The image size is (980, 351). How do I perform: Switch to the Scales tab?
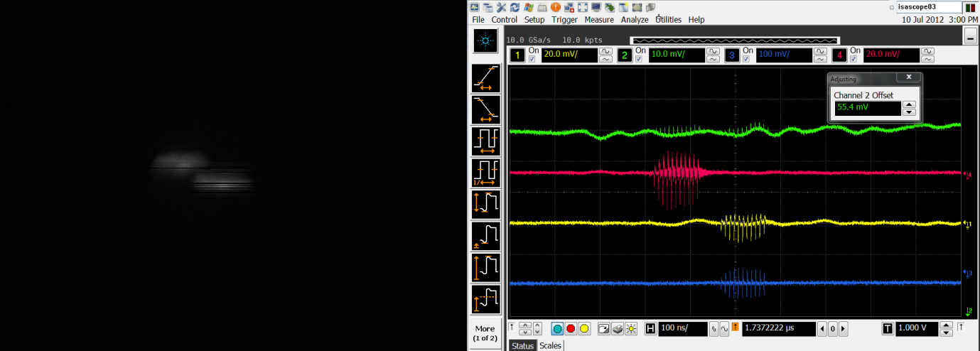(x=550, y=345)
